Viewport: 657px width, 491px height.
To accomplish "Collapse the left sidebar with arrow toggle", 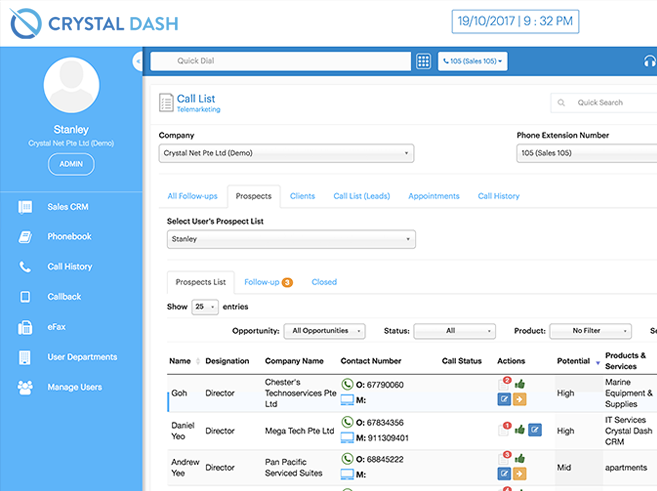I will 137,62.
